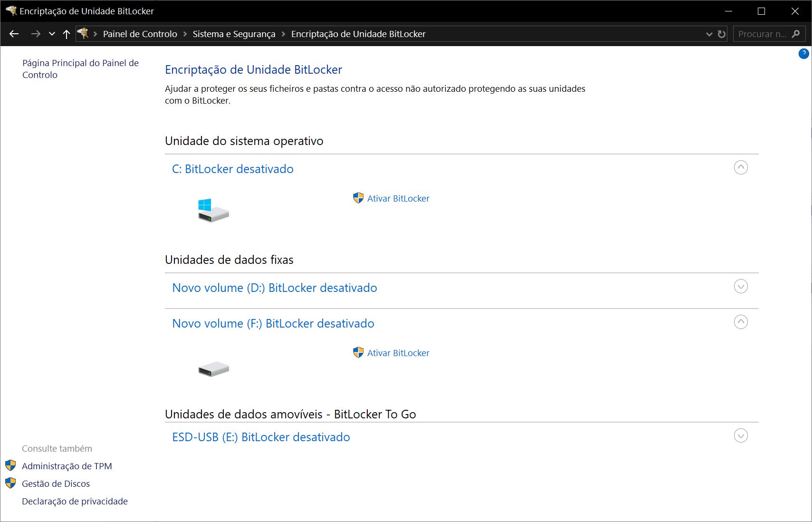
Task: Open help with the blue question mark
Action: [803, 53]
